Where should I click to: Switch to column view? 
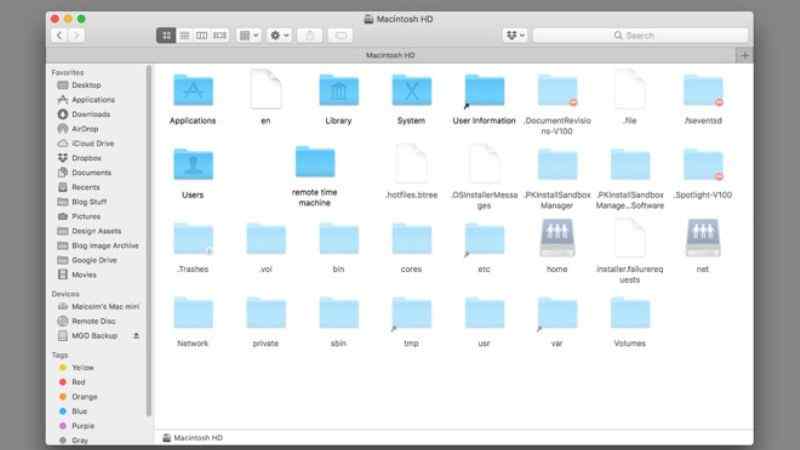(202, 35)
